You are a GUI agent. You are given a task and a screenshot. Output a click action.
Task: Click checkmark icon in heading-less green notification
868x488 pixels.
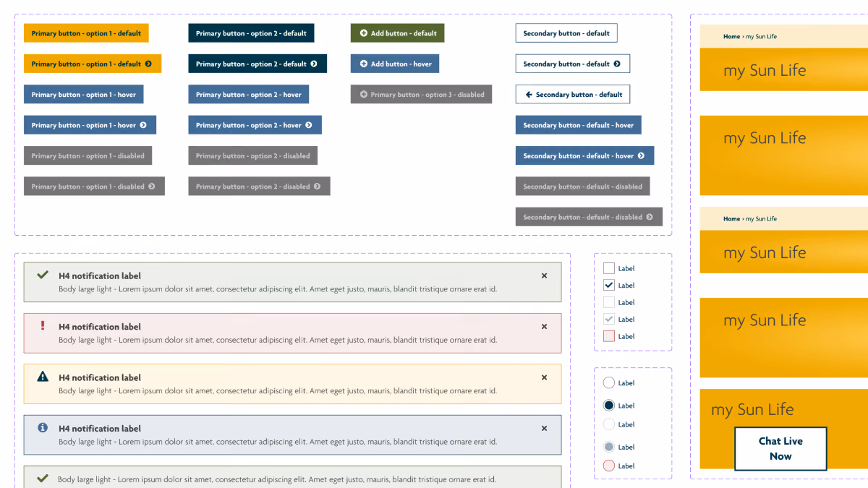tap(43, 478)
